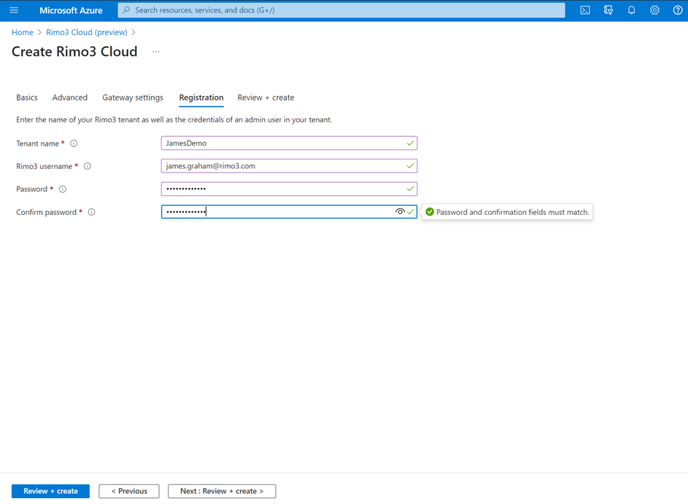
Task: Click the 'Rimo3 username' label
Action: (x=44, y=166)
